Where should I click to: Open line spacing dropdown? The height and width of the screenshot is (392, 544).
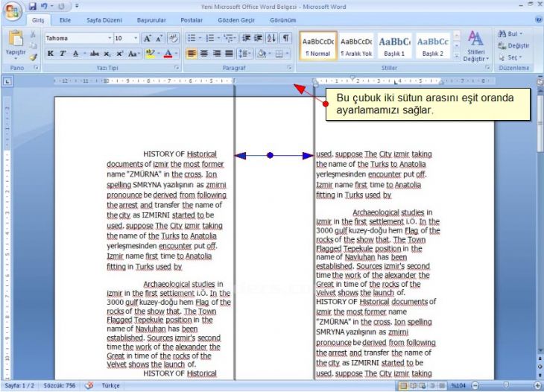[244, 54]
